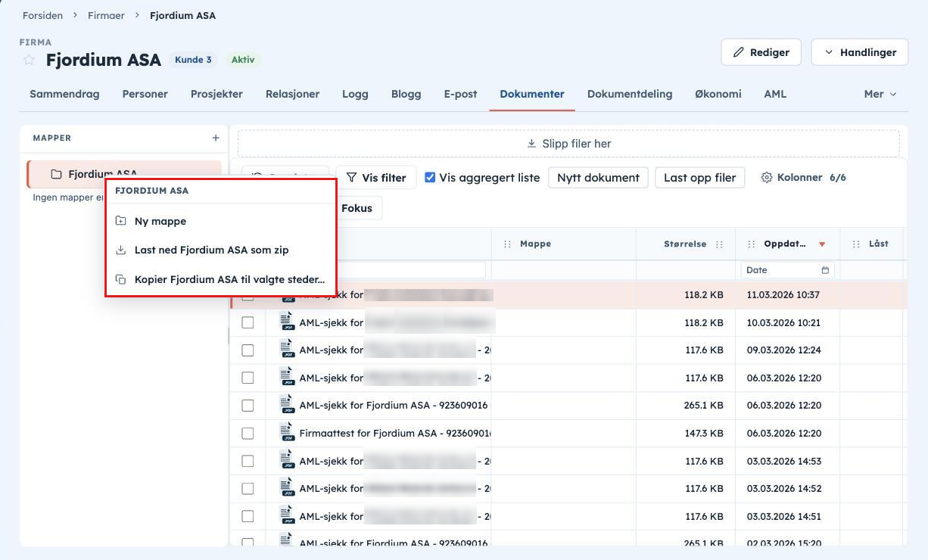The width and height of the screenshot is (928, 560).
Task: Click the PDF icon on the 09.03.2026 12:24 row
Action: (287, 350)
